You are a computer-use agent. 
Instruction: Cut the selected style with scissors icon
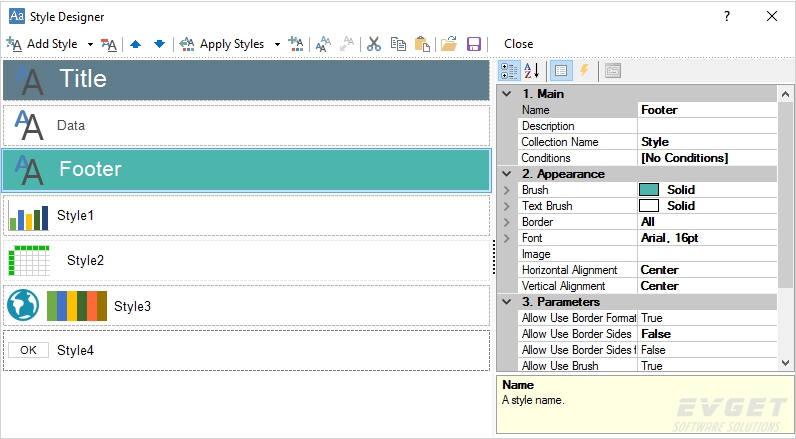tap(374, 44)
